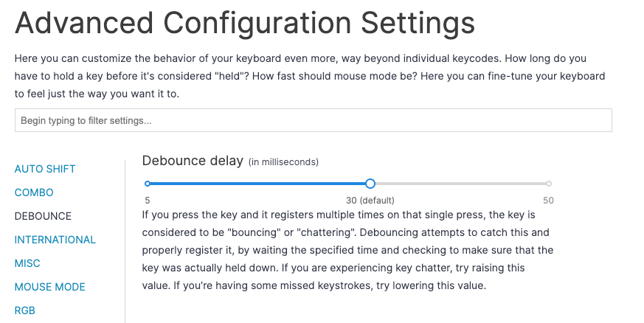644x323 pixels.
Task: Open the INTERNATIONAL settings category
Action: coord(55,240)
